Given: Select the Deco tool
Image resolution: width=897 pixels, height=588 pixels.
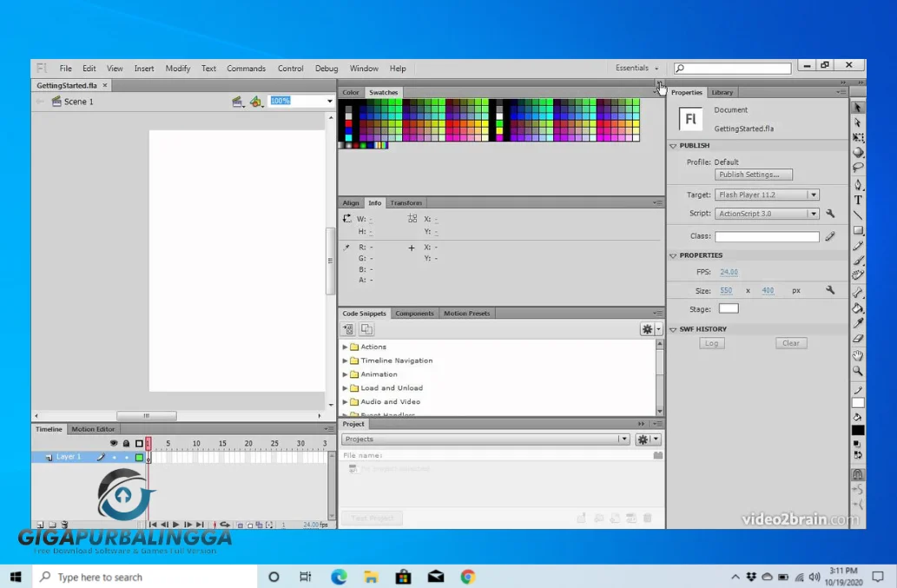Looking at the screenshot, I should 858,275.
